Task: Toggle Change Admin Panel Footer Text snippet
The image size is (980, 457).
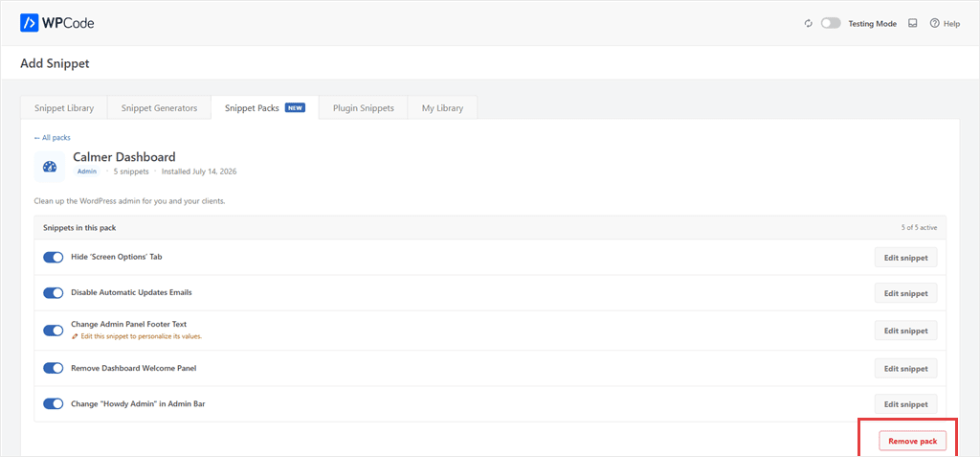Action: coord(54,330)
